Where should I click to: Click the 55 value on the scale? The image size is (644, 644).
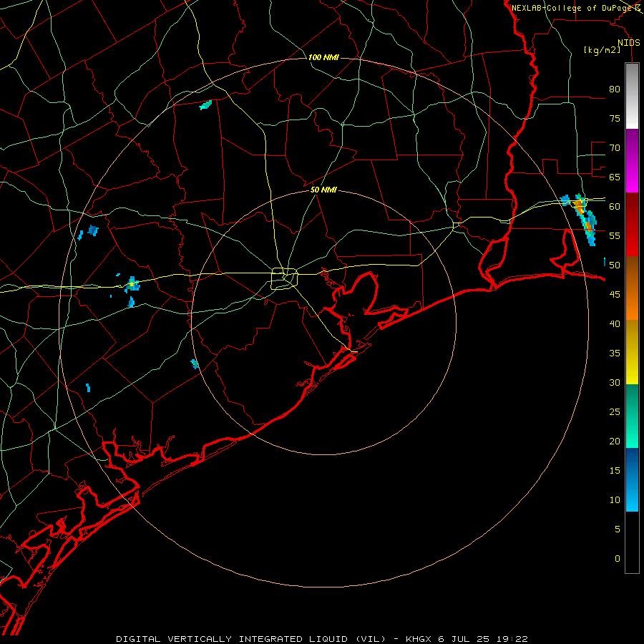tap(615, 235)
